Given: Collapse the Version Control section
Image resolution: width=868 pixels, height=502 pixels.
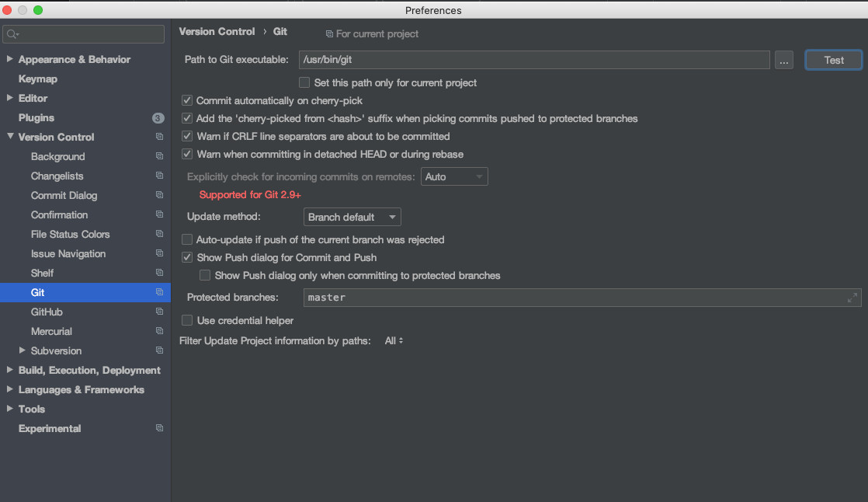Looking at the screenshot, I should [8, 137].
